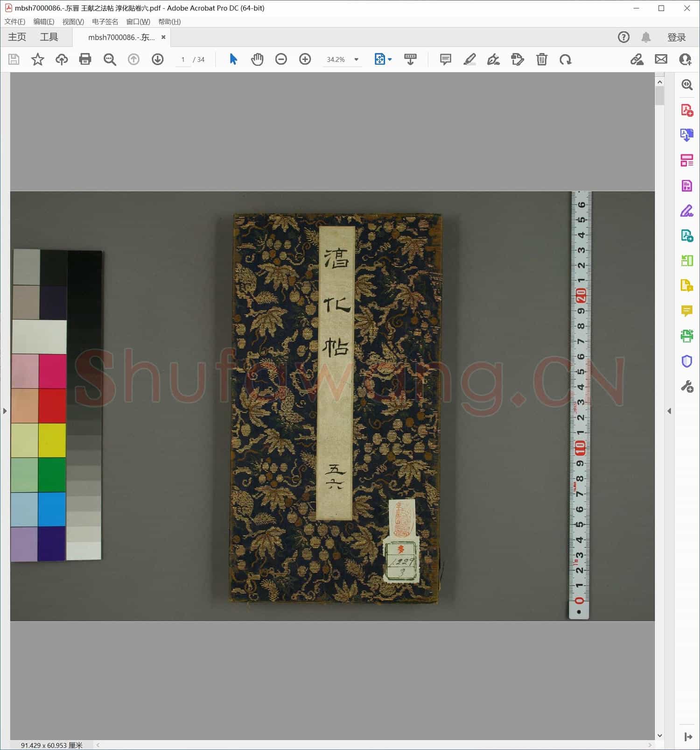Toggle the selection arrow tool
The width and height of the screenshot is (700, 750).
[x=233, y=59]
